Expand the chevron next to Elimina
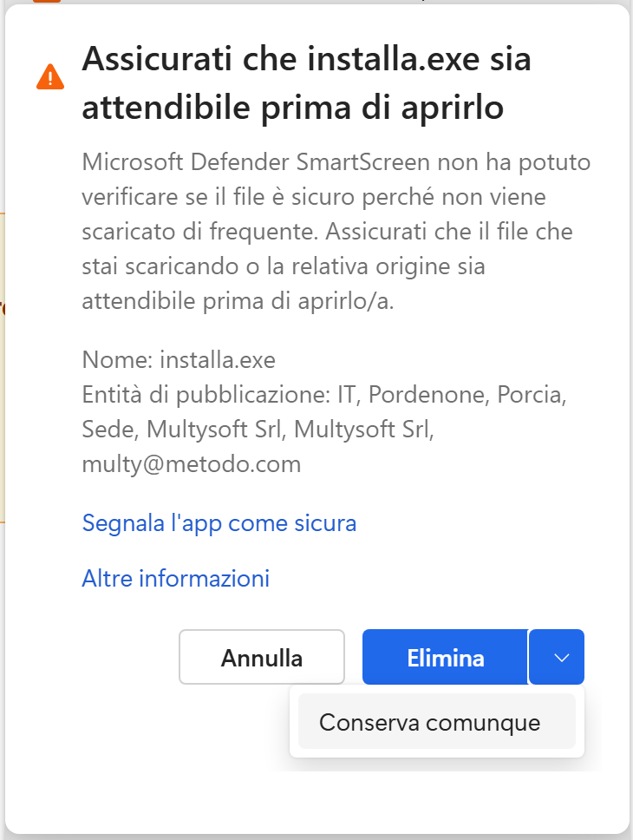633x840 pixels. [x=561, y=658]
